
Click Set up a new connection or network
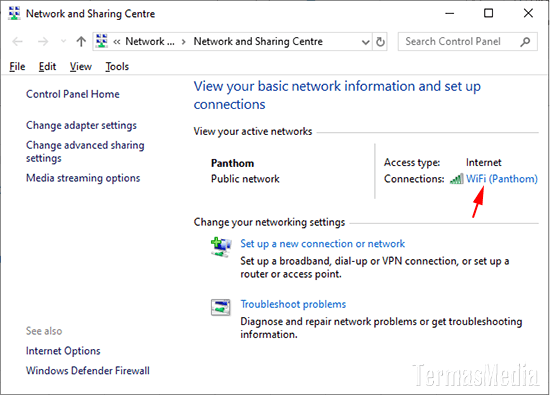point(323,243)
